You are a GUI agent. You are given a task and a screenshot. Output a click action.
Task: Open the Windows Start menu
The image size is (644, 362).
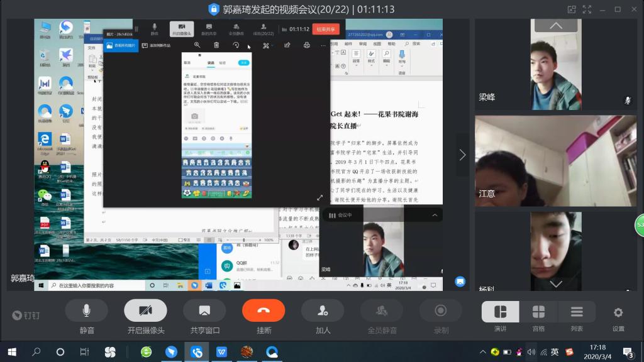click(11, 352)
